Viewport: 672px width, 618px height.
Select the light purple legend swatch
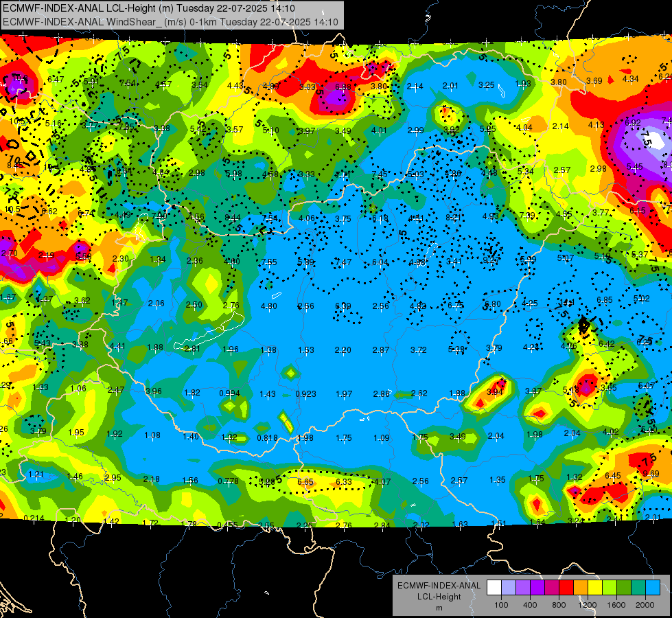pos(523,588)
